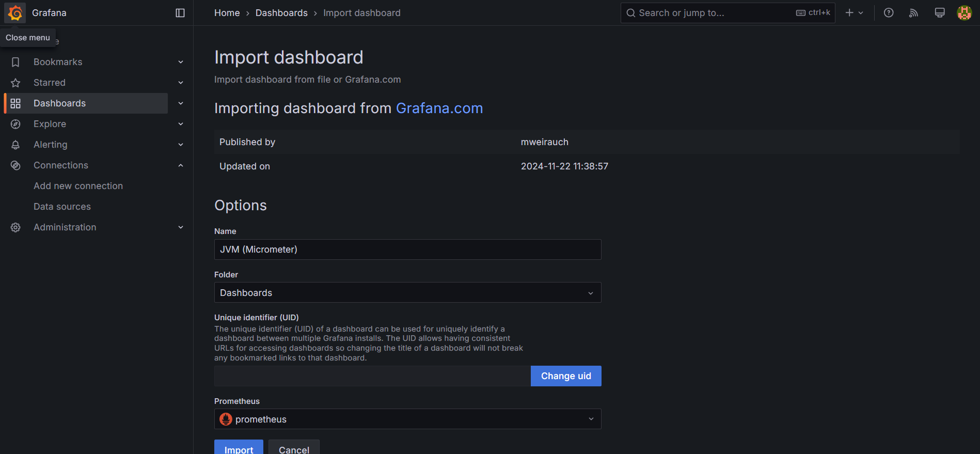Click the Import dashboard breadcrumb text
This screenshot has width=980, height=454.
click(x=362, y=13)
